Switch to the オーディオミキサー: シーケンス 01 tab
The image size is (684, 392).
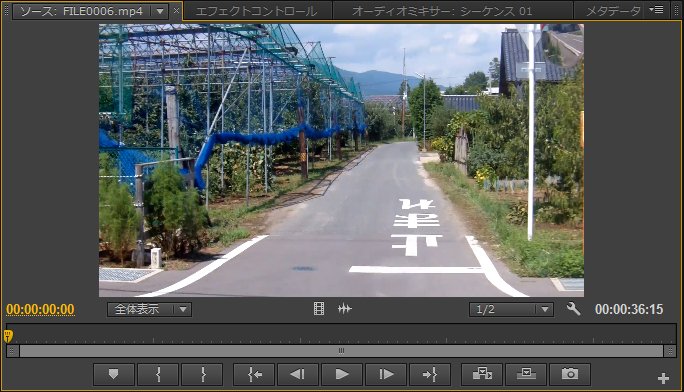(x=442, y=11)
